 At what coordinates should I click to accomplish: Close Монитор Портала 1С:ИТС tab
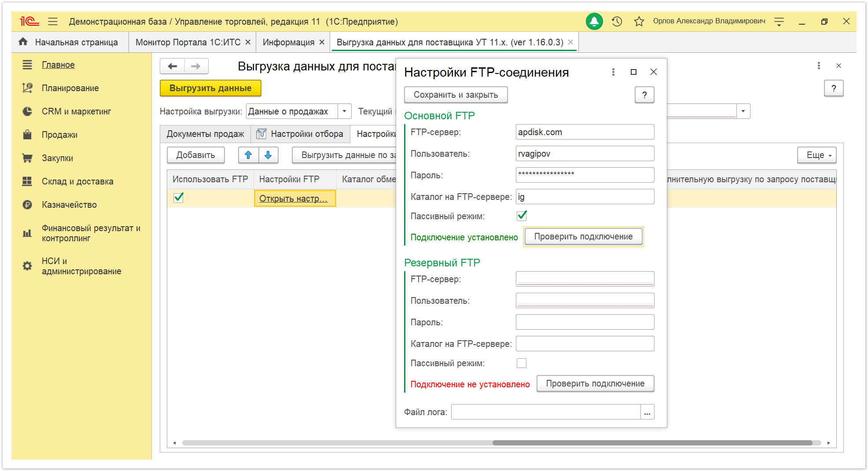(x=248, y=42)
